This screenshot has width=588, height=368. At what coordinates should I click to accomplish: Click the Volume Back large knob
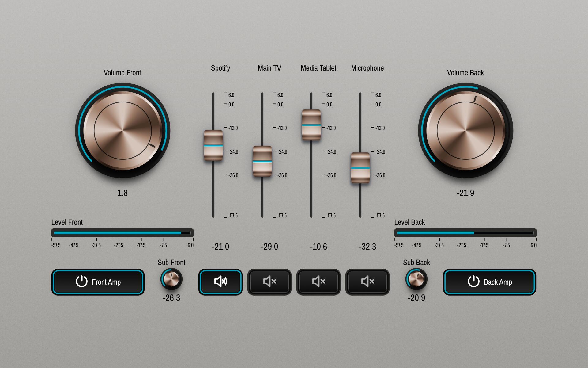(466, 131)
